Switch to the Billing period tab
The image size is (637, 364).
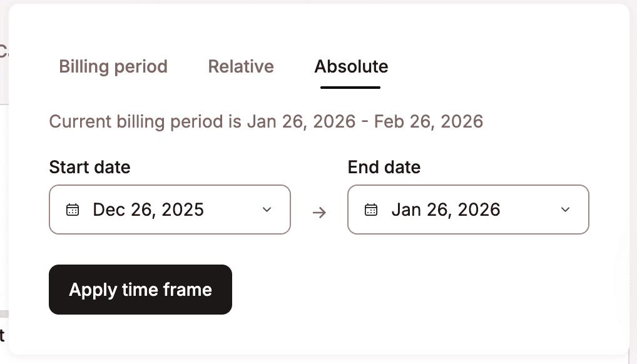pyautogui.click(x=113, y=66)
